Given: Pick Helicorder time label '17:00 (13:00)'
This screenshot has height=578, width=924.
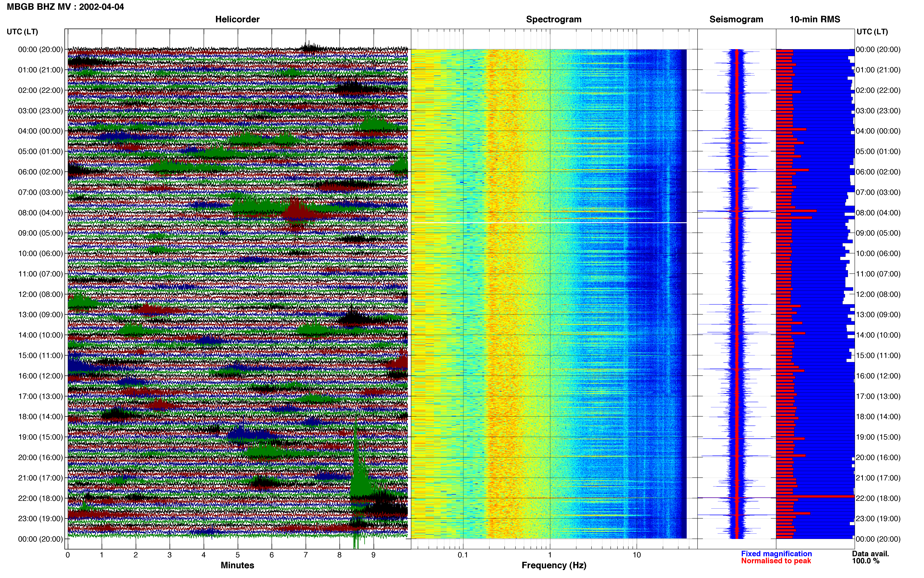Looking at the screenshot, I should [x=41, y=396].
